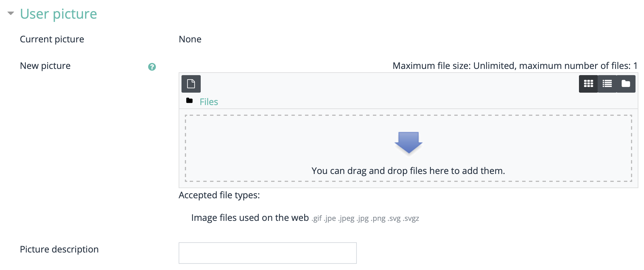Click the Maximum file size notice text
Image resolution: width=644 pixels, height=270 pixels.
[515, 66]
